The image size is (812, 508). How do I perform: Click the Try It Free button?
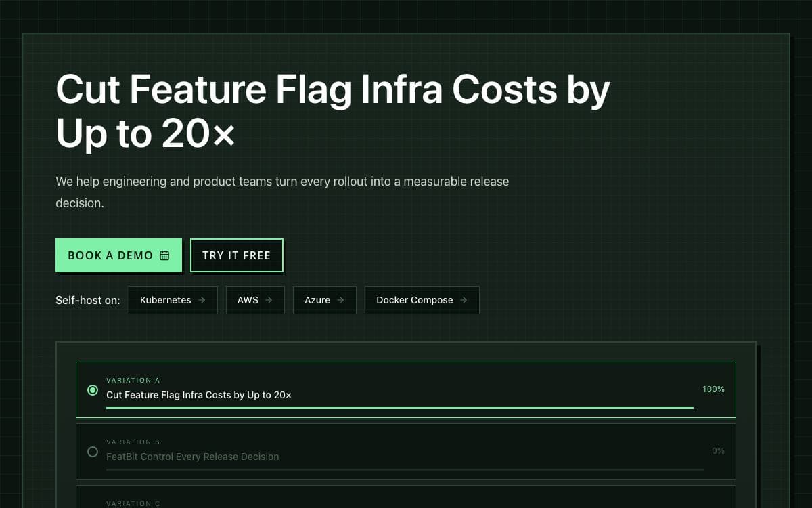tap(236, 255)
